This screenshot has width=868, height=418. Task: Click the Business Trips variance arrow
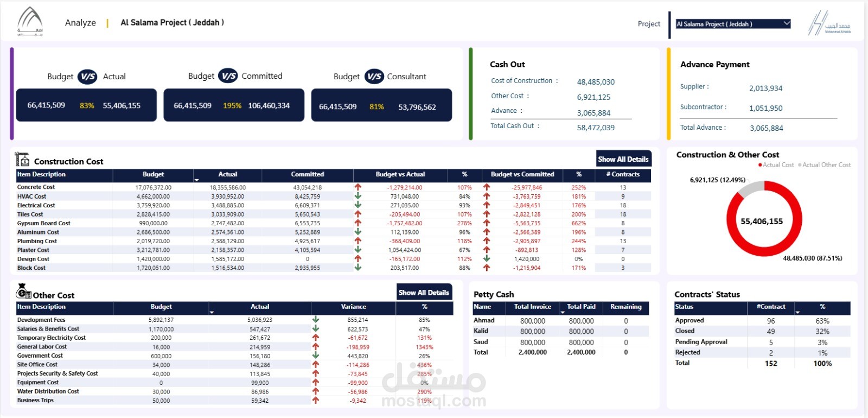coord(316,400)
